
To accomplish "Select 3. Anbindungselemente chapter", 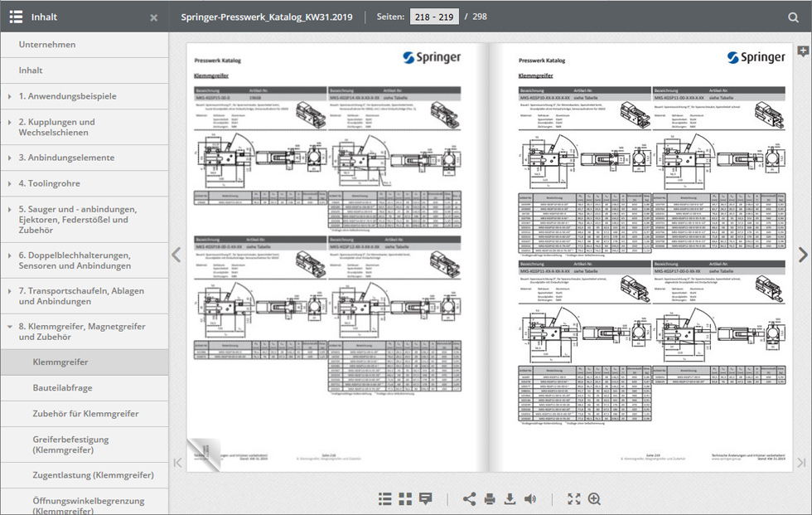I will [x=85, y=158].
